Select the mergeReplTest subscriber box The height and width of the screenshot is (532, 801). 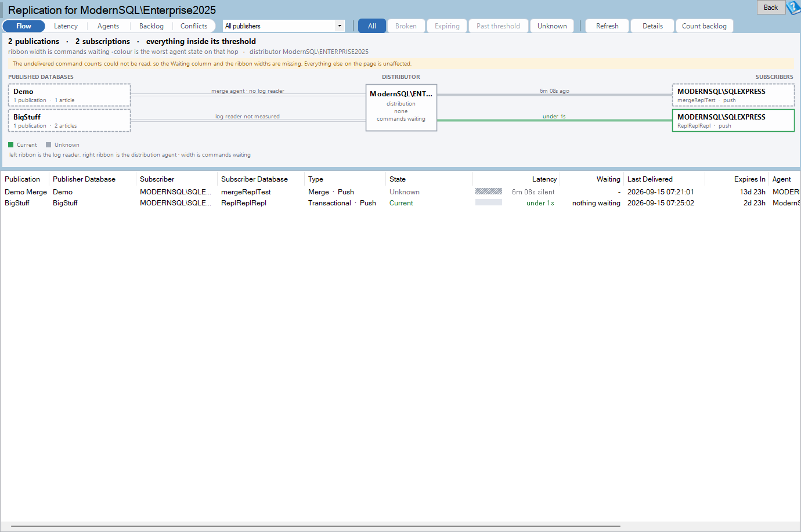click(x=733, y=95)
